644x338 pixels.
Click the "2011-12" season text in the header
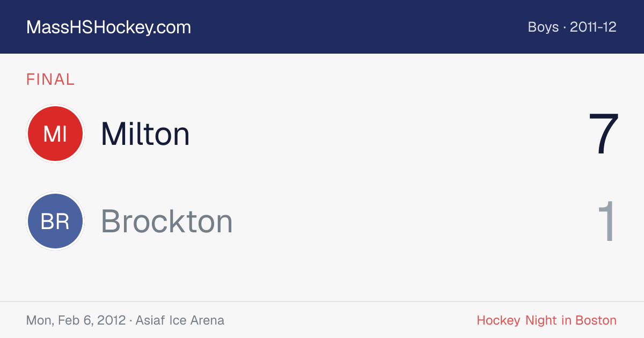coord(593,27)
